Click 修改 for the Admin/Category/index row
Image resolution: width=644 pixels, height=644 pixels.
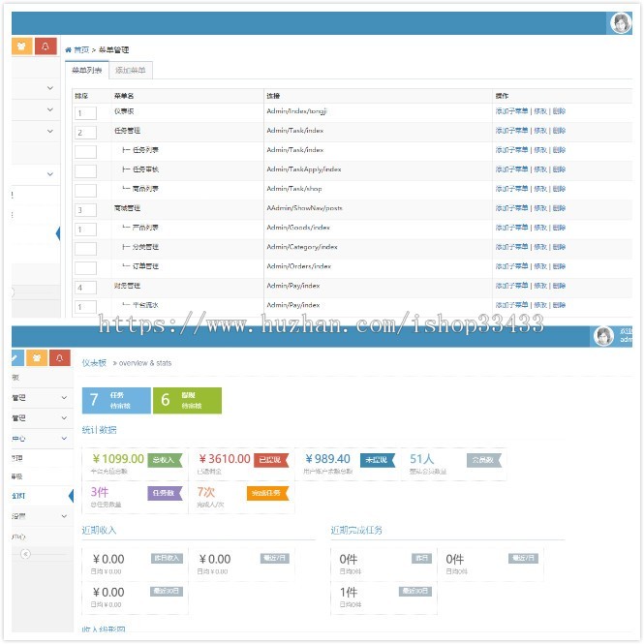tap(540, 247)
